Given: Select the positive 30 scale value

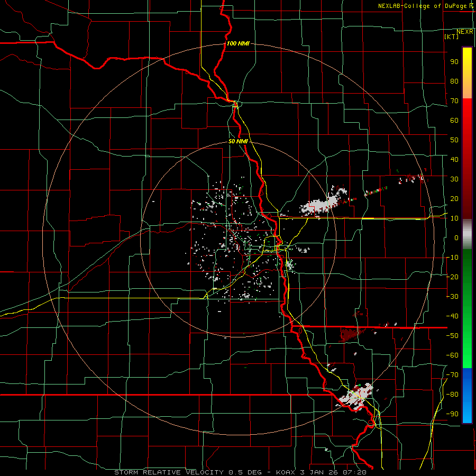Looking at the screenshot, I should click(454, 179).
